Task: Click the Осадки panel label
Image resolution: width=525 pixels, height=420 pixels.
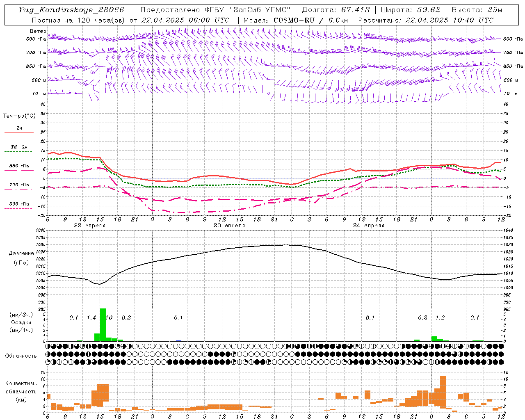Action: pos(21,322)
